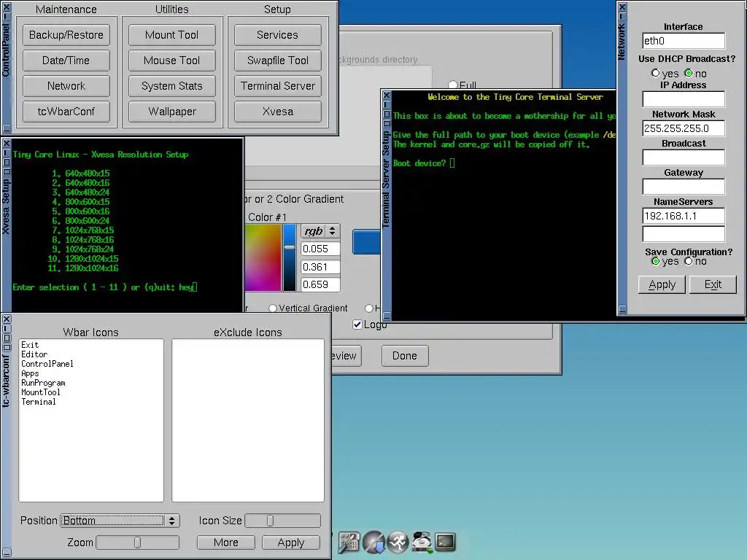Select 'ControlPanel' in Wbar Icons list

[47, 364]
